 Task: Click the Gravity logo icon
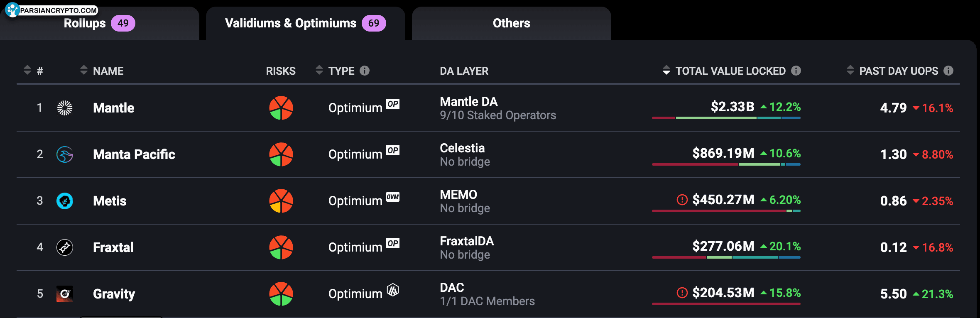[x=65, y=294]
